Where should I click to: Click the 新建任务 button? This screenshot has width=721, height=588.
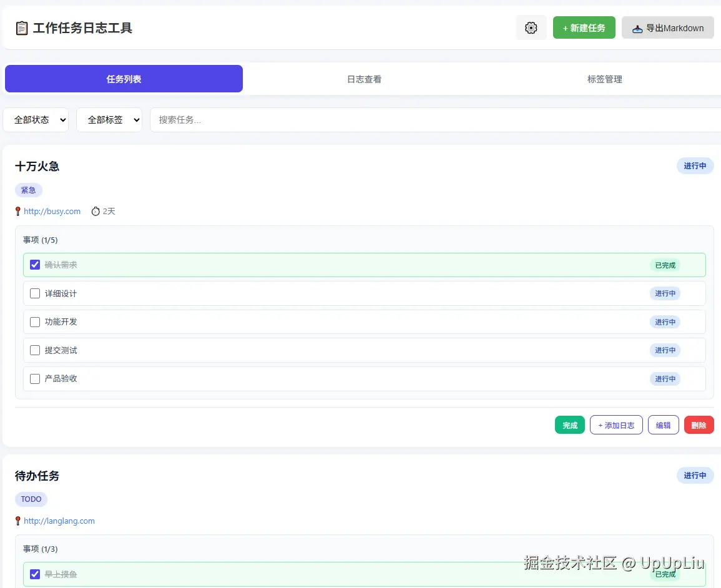tap(584, 27)
